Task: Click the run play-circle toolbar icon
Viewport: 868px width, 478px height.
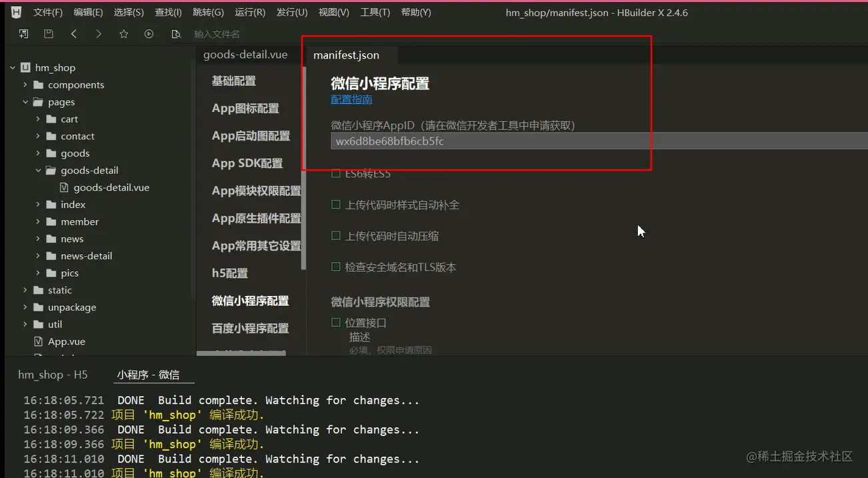Action: point(149,33)
